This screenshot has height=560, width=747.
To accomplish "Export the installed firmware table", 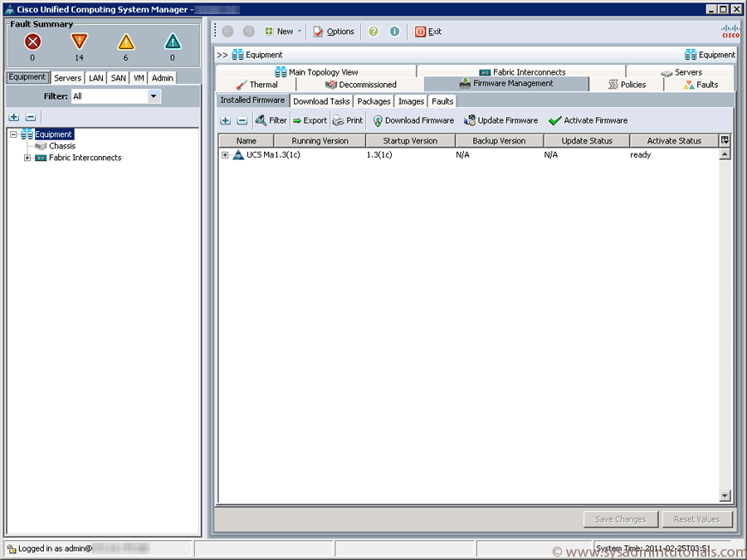I will click(x=308, y=120).
